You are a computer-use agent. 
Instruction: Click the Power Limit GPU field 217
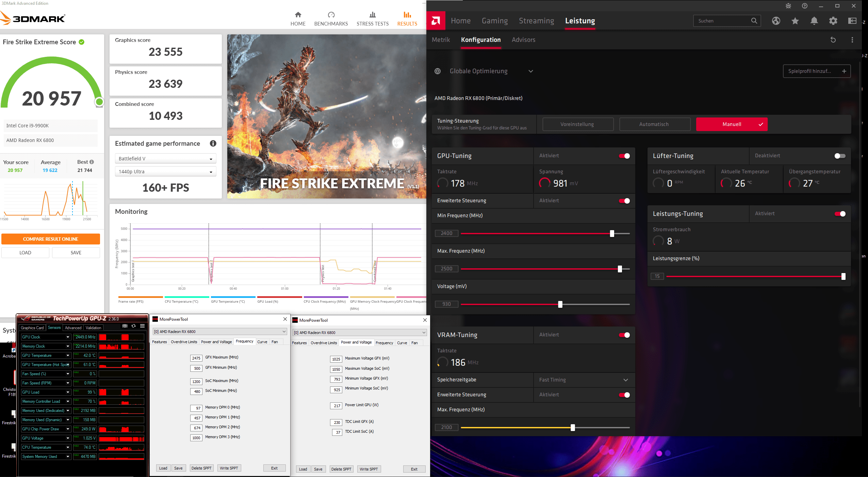336,406
